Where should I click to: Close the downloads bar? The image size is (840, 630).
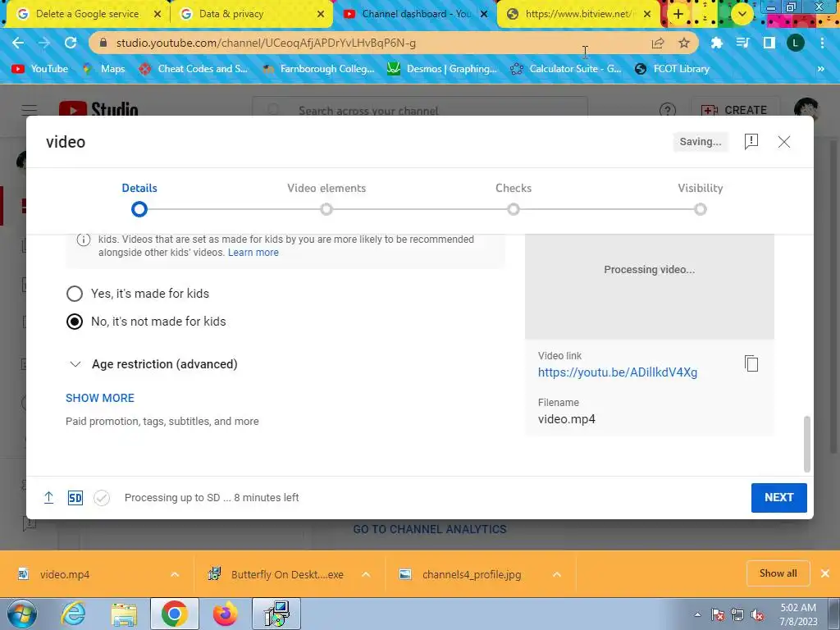pos(825,573)
